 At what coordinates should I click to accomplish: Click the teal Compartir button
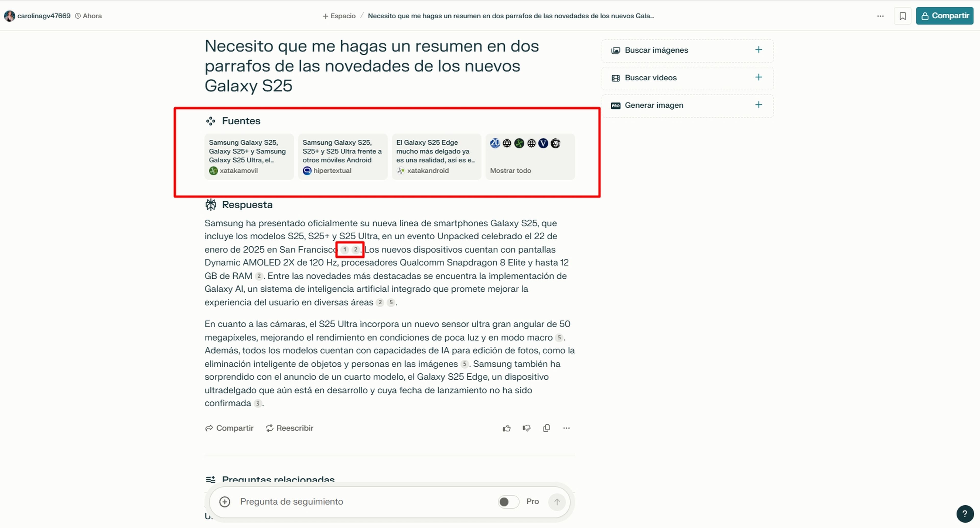coord(945,16)
